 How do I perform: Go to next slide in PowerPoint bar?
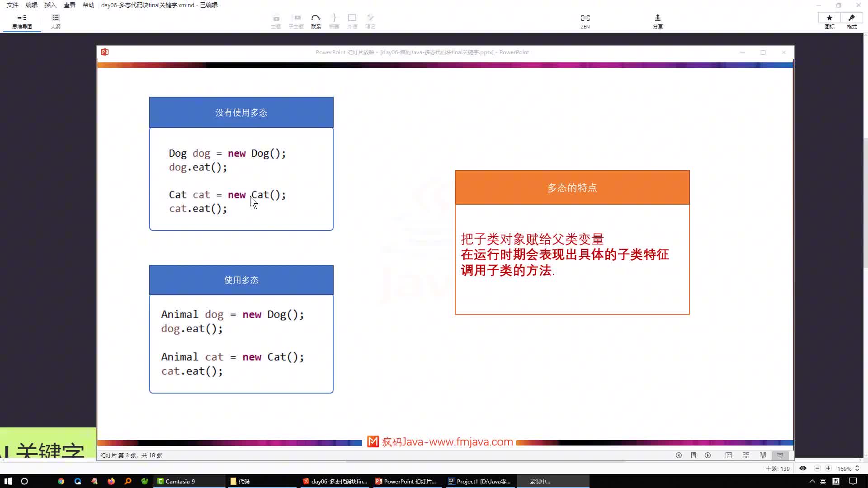pos(708,455)
